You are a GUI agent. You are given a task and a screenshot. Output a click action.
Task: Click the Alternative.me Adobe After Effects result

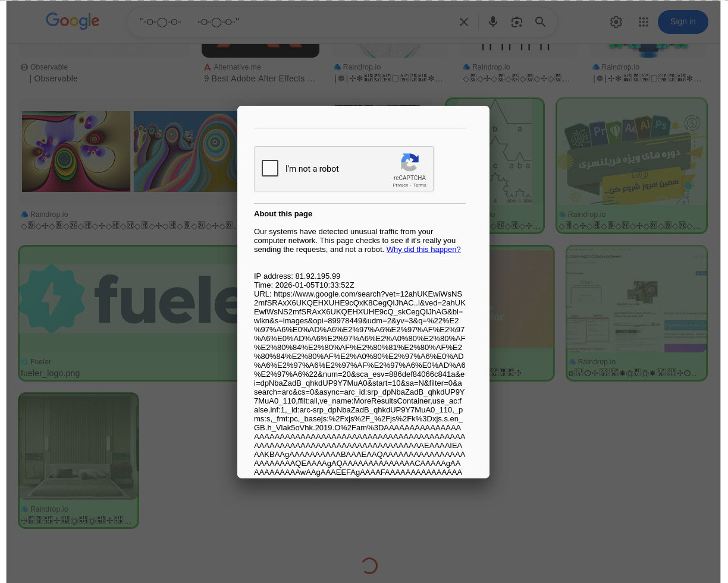point(259,78)
